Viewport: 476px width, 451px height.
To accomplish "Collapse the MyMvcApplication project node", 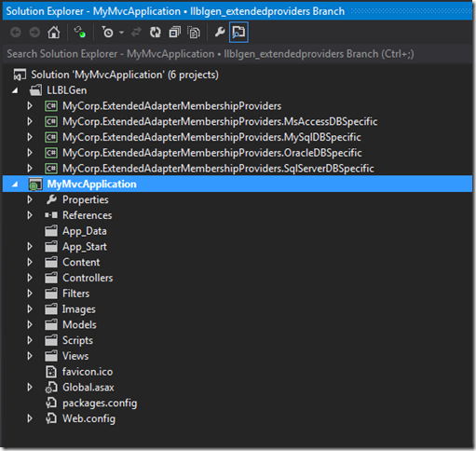I will click(15, 184).
